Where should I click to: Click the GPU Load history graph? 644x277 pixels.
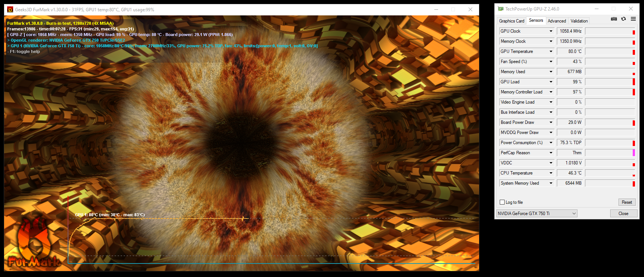point(610,82)
